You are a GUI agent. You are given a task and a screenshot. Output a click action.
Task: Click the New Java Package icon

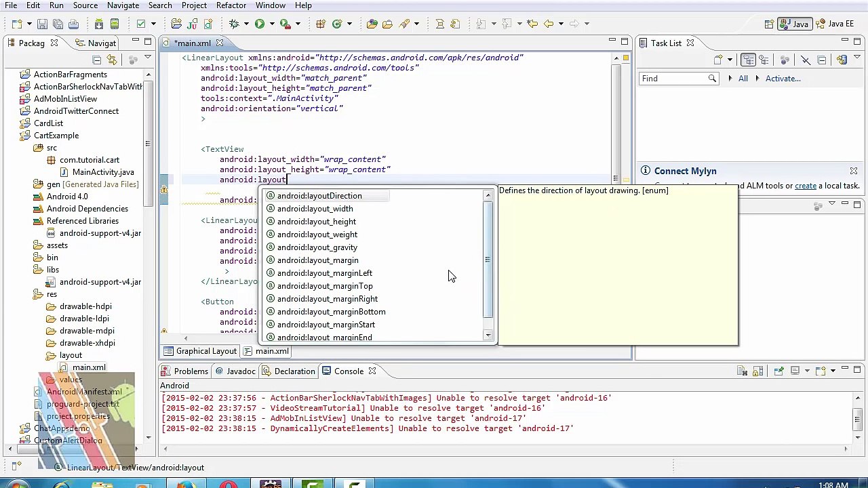click(x=321, y=24)
